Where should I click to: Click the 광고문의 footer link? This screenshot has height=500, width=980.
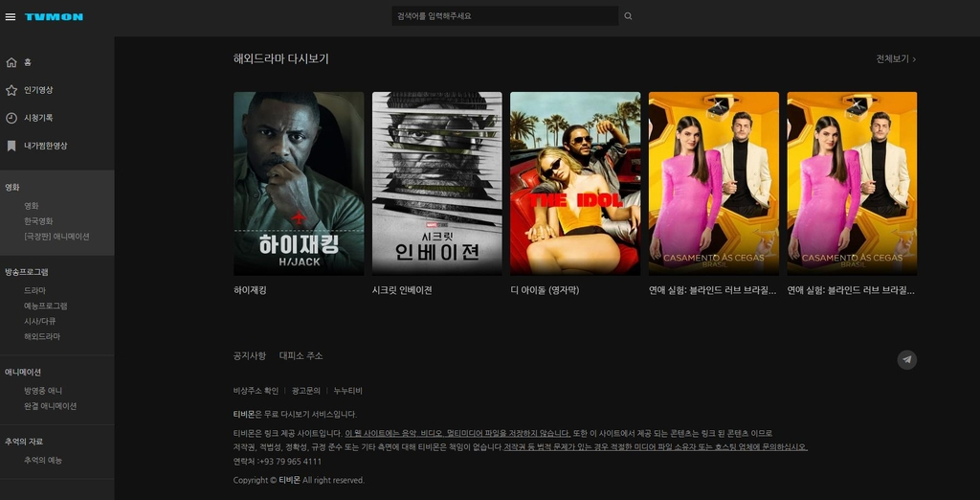305,391
